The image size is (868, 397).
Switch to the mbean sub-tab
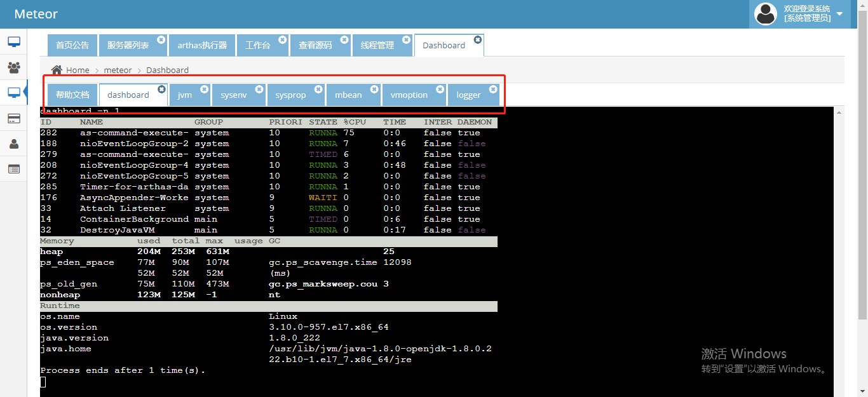coord(348,94)
